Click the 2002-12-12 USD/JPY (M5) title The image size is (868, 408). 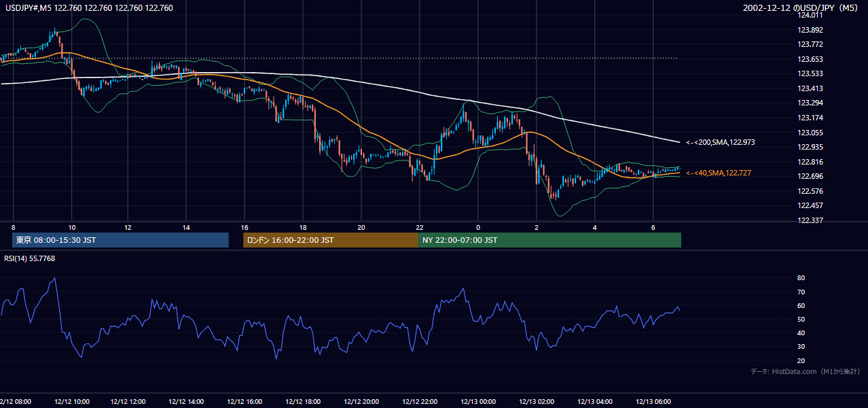[x=801, y=8]
